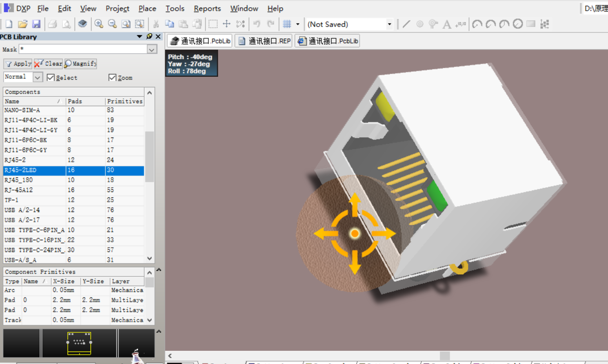Click the Cut scissors icon
The width and height of the screenshot is (608, 364).
pos(156,24)
